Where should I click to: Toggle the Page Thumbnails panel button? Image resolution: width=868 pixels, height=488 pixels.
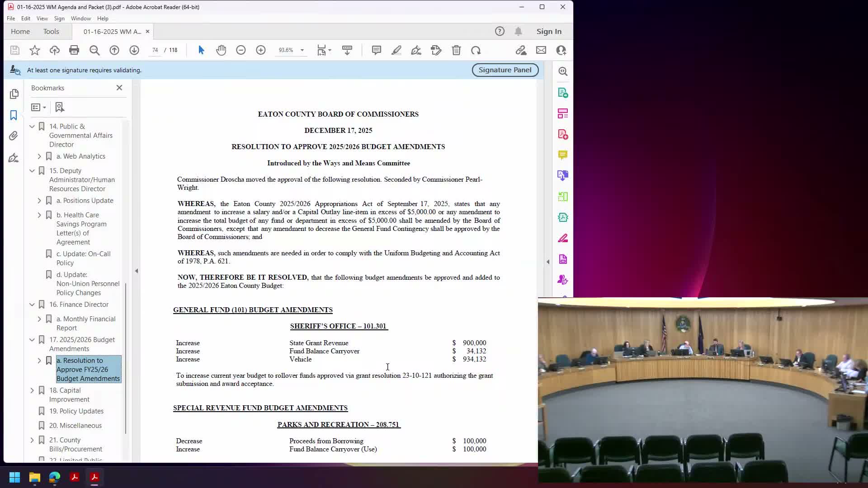tap(14, 94)
